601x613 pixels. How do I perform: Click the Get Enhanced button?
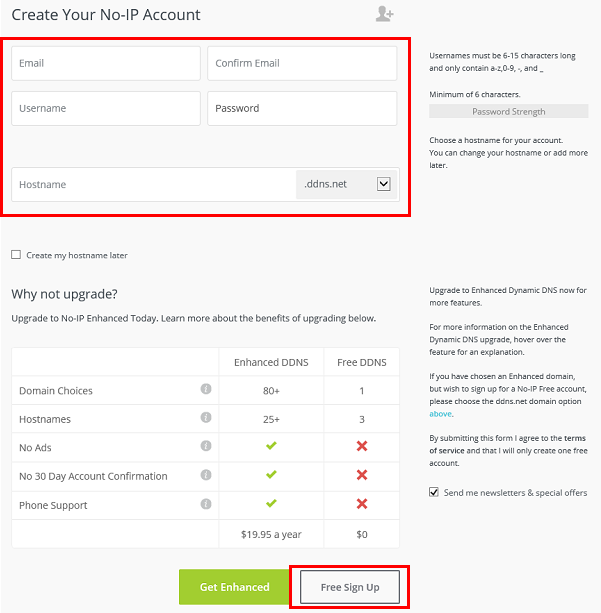tap(234, 587)
